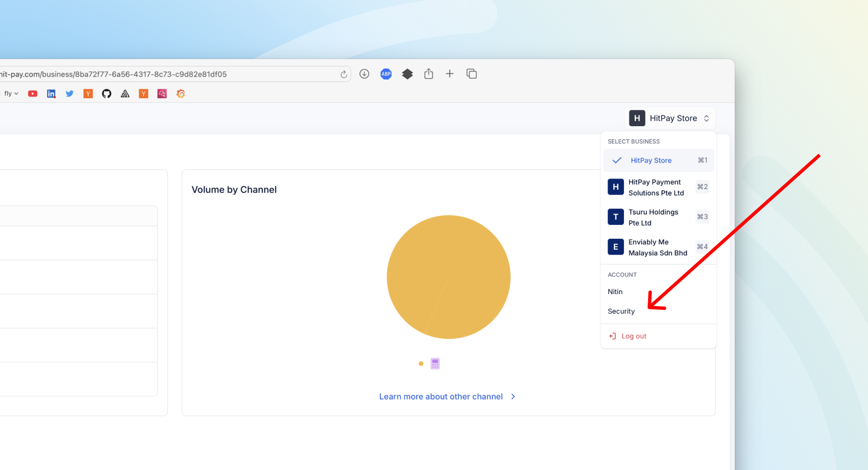Click the ⌘3 shortcut badge
Image resolution: width=868 pixels, height=470 pixels.
coord(702,217)
